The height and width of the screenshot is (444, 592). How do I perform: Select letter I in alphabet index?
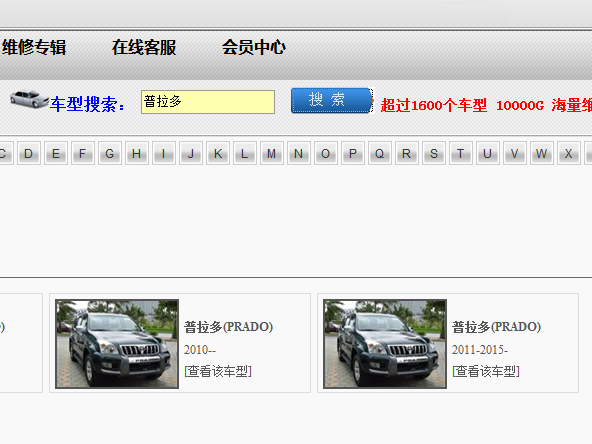pyautogui.click(x=164, y=153)
